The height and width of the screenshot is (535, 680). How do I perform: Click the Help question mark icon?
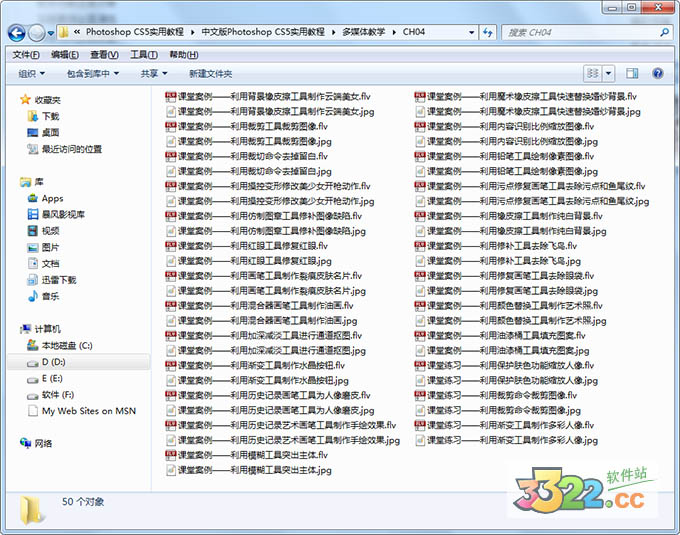pos(658,73)
